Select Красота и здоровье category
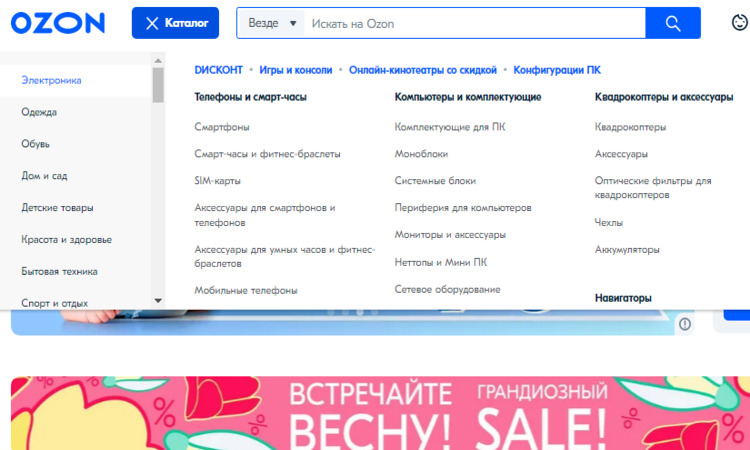Image resolution: width=750 pixels, height=450 pixels. coord(66,240)
